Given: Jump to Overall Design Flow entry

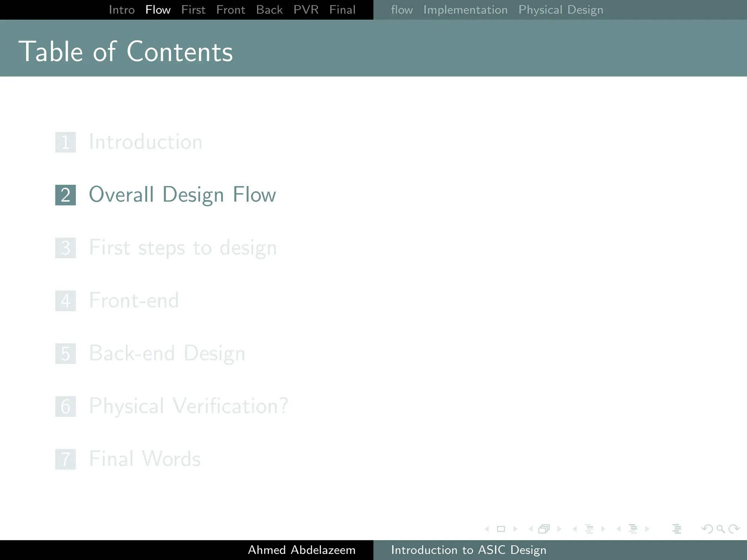Looking at the screenshot, I should (182, 195).
